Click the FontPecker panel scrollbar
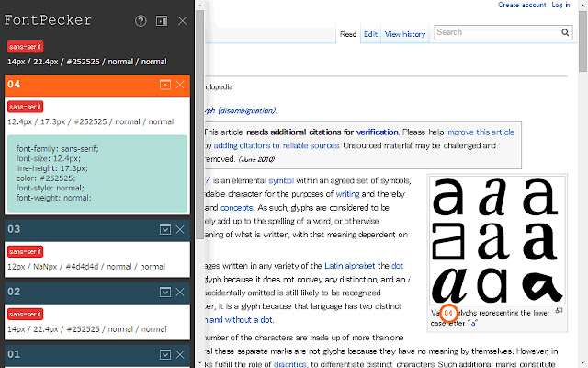588x368 pixels. (x=200, y=125)
